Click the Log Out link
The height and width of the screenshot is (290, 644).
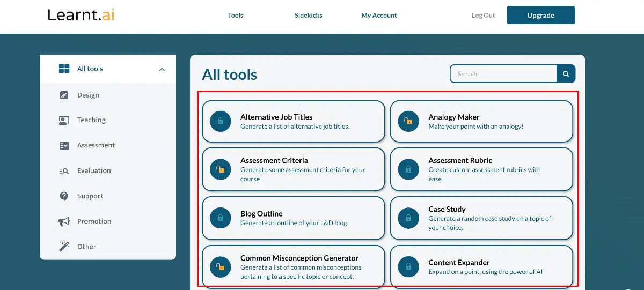(x=483, y=16)
